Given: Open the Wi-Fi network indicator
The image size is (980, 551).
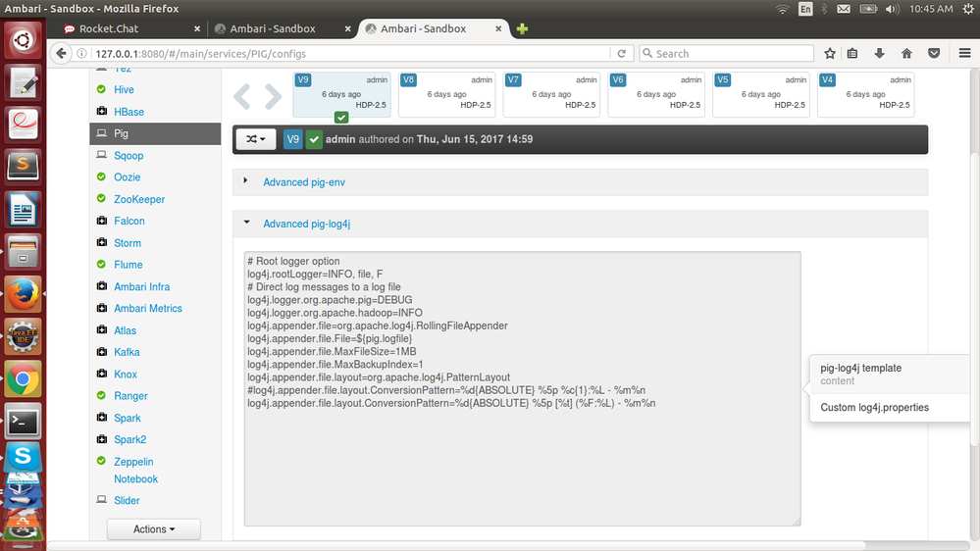Looking at the screenshot, I should tap(783, 9).
